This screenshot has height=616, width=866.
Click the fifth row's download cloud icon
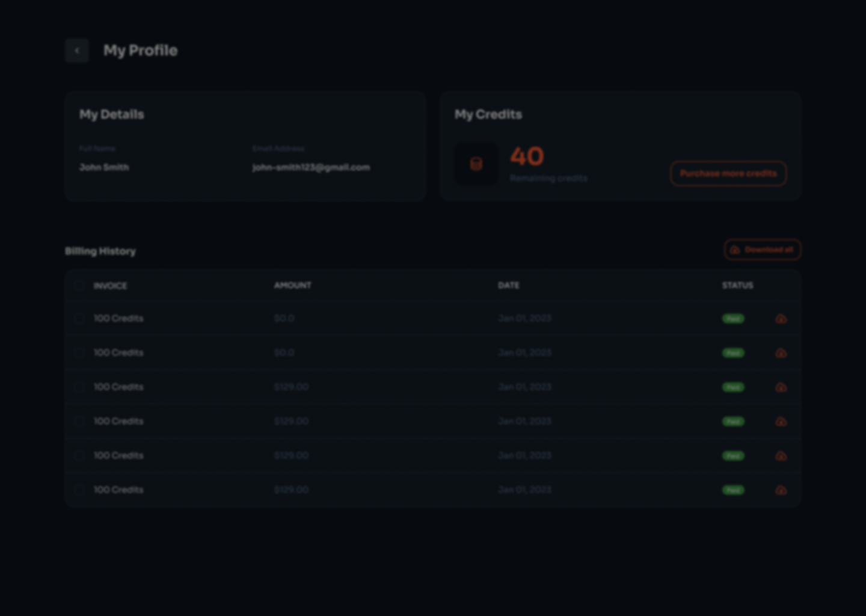781,456
